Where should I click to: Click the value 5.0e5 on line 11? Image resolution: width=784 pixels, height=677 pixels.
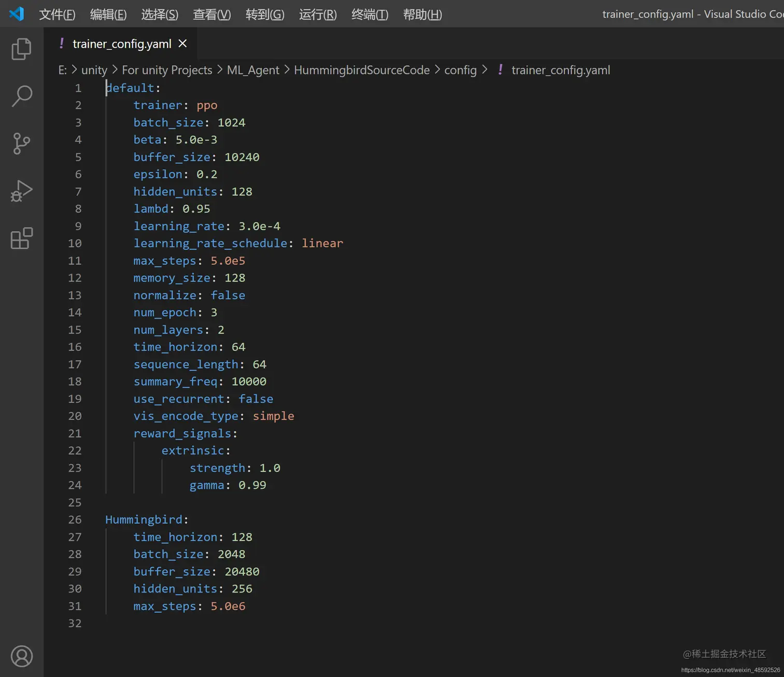pos(228,261)
